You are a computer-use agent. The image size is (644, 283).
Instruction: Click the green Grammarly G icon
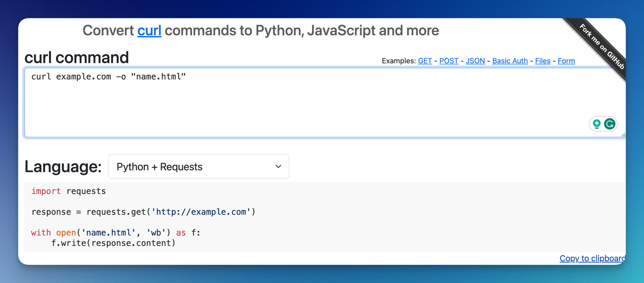click(x=610, y=124)
